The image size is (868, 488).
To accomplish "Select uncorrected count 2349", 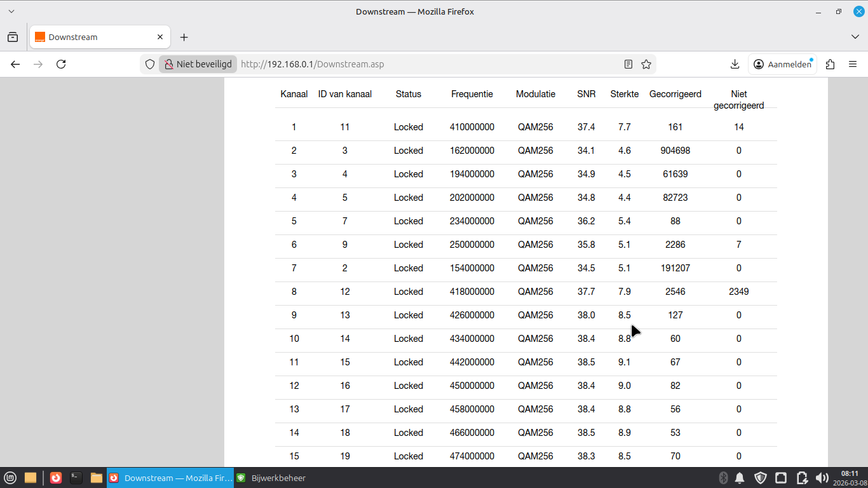I will 739,292.
